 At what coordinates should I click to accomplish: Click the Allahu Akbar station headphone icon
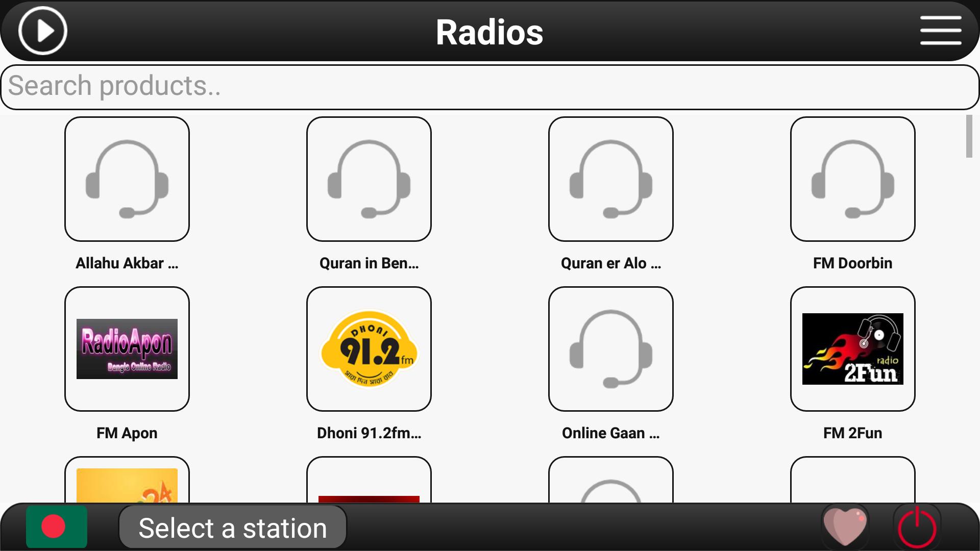(127, 178)
